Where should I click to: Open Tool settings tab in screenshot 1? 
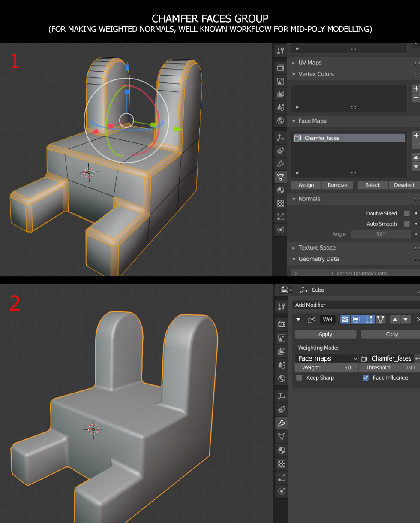[x=281, y=51]
